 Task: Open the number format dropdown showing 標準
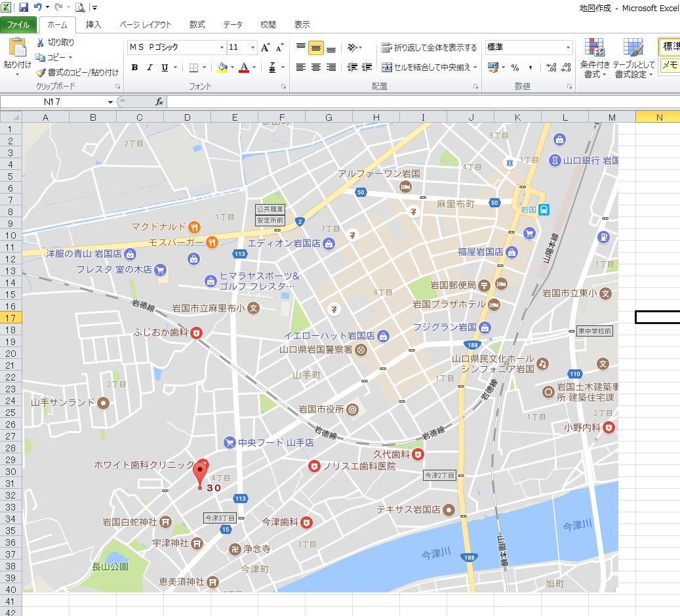click(x=568, y=47)
